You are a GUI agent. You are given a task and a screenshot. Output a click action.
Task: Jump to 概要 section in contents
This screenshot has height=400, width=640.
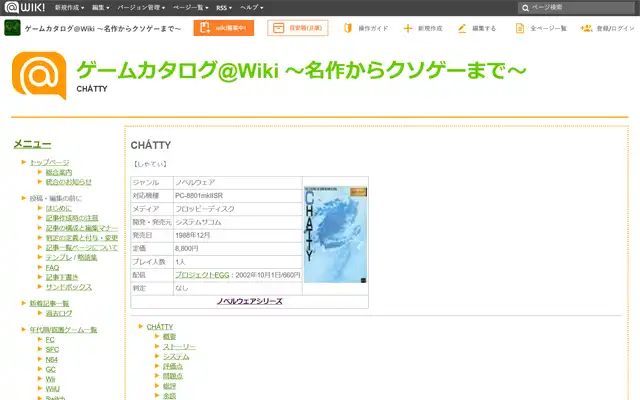[169, 336]
